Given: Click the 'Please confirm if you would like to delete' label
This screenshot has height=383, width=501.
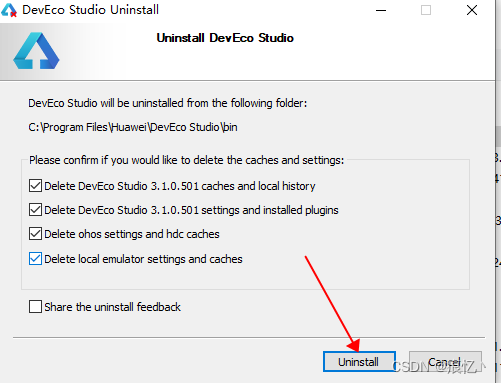Looking at the screenshot, I should tap(186, 160).
